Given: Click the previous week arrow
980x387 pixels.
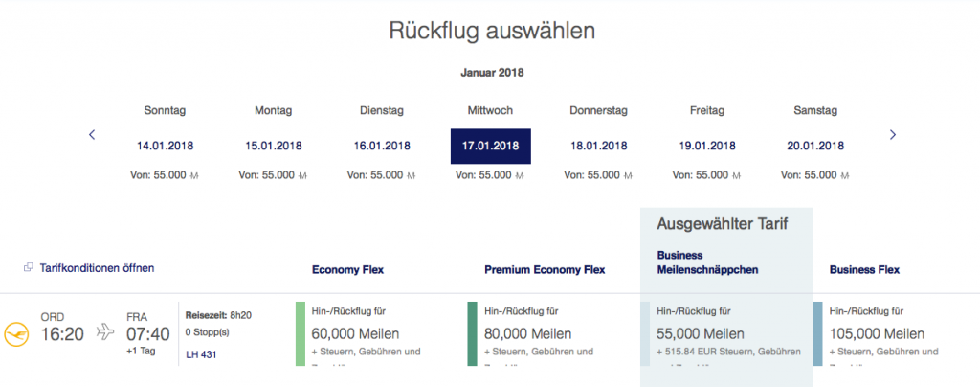Looking at the screenshot, I should point(92,135).
